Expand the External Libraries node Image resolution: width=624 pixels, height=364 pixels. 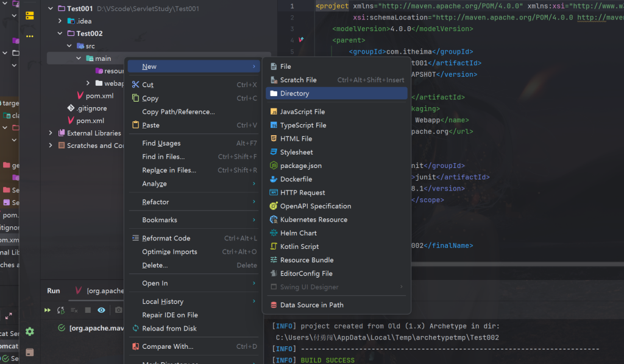click(x=51, y=133)
